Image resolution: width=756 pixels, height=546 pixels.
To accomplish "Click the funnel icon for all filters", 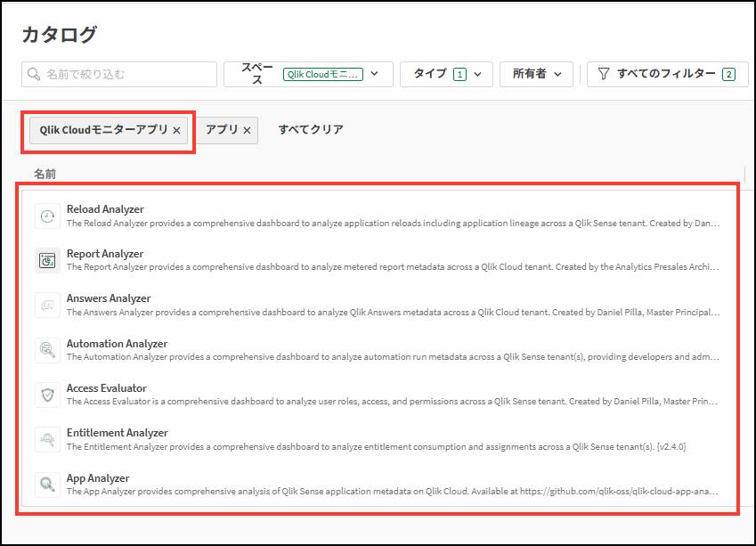I will click(604, 74).
